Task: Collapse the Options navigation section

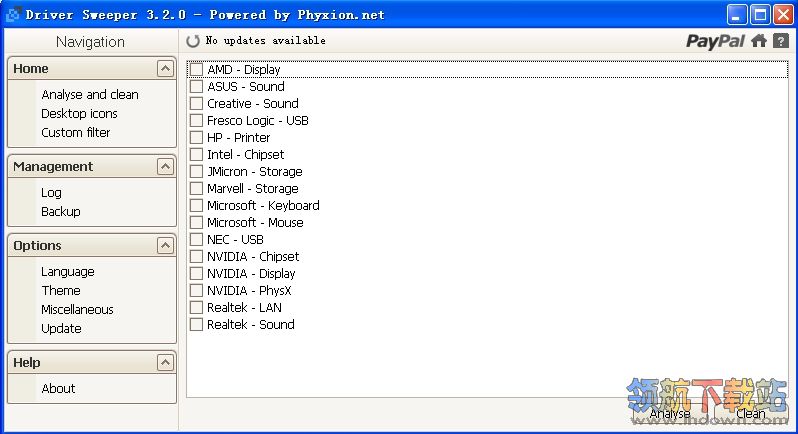Action: [165, 246]
